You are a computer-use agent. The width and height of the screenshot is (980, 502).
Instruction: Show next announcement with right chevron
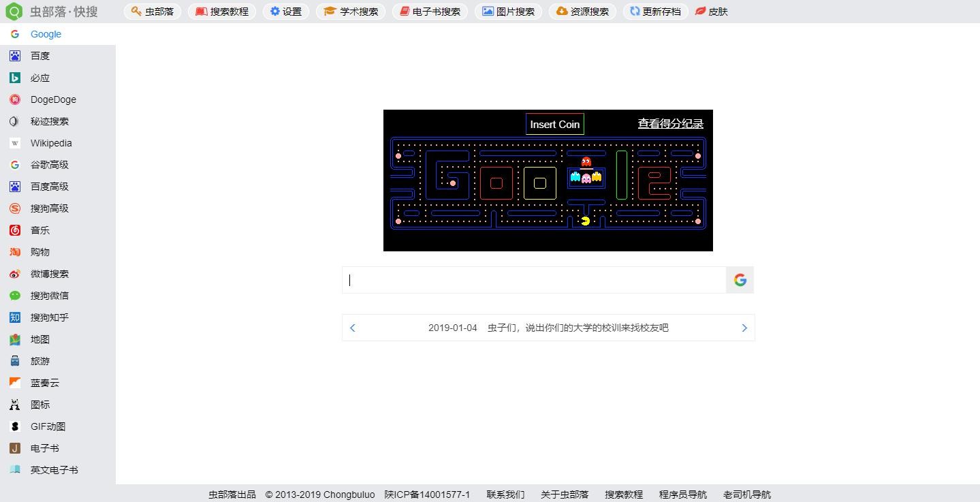(x=744, y=328)
